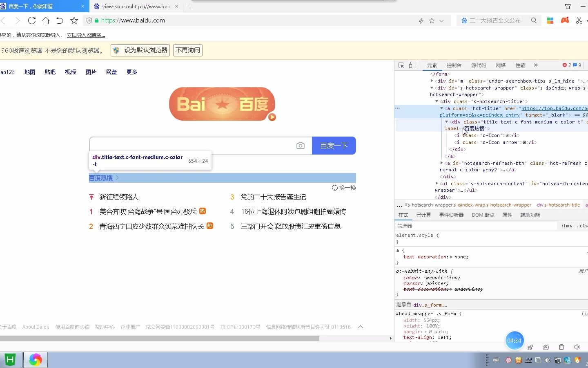Click the scissors screenshot tool icon
This screenshot has width=588, height=368.
pos(579,20)
